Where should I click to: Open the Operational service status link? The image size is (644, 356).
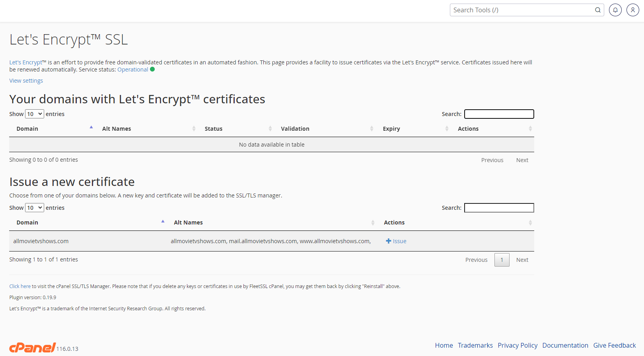132,70
